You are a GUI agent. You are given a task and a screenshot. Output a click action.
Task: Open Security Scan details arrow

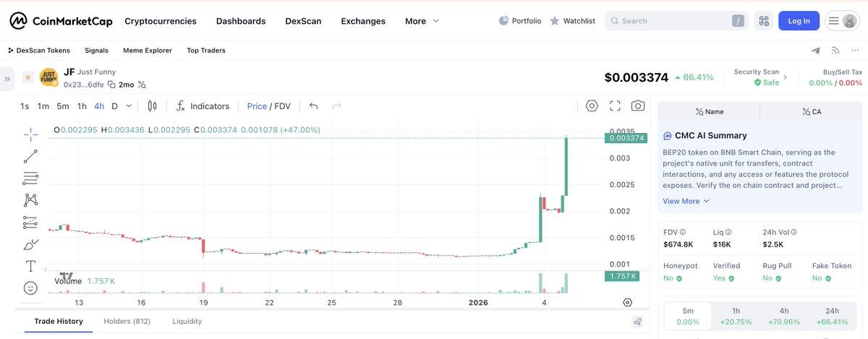click(786, 77)
